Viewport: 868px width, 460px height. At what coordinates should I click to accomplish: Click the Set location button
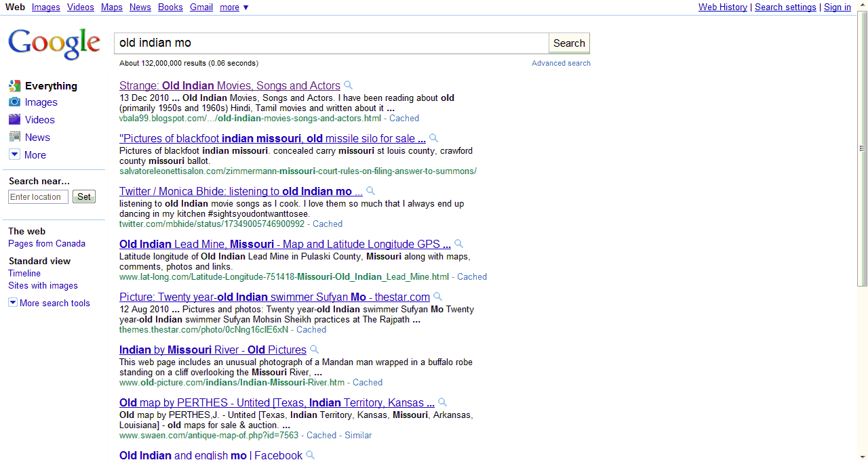[x=84, y=196]
